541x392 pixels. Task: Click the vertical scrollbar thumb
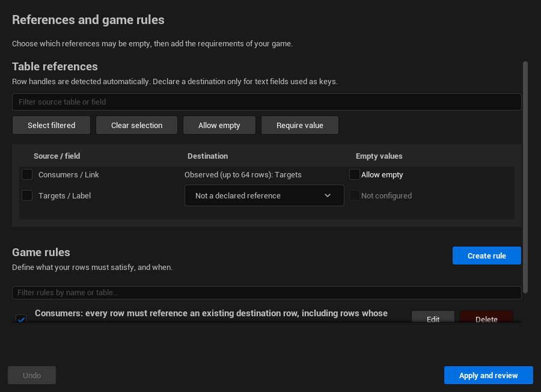(525, 177)
